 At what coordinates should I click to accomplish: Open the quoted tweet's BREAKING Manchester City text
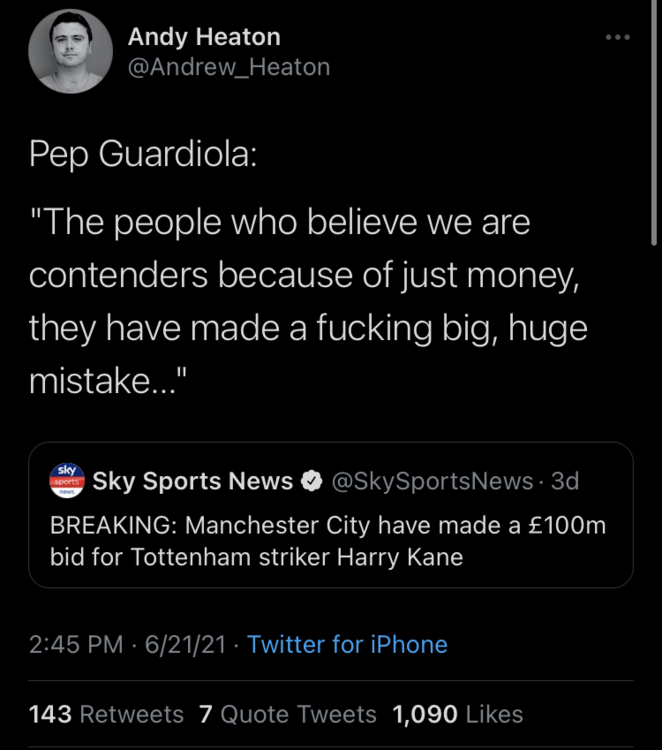tap(328, 526)
